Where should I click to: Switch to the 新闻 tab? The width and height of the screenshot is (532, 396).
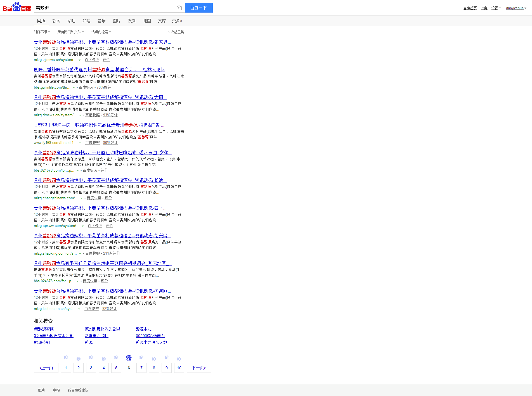pyautogui.click(x=56, y=21)
